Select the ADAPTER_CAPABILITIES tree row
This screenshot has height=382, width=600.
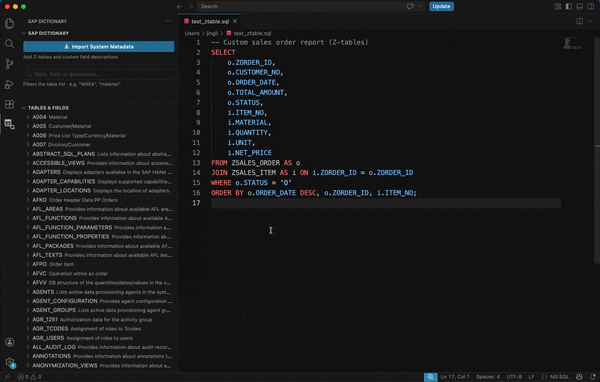(x=99, y=181)
